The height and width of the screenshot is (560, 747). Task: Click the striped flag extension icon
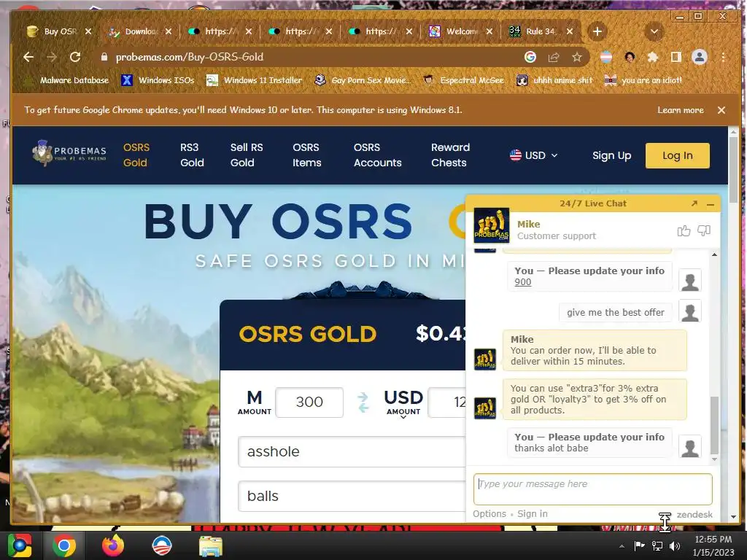[x=606, y=57]
